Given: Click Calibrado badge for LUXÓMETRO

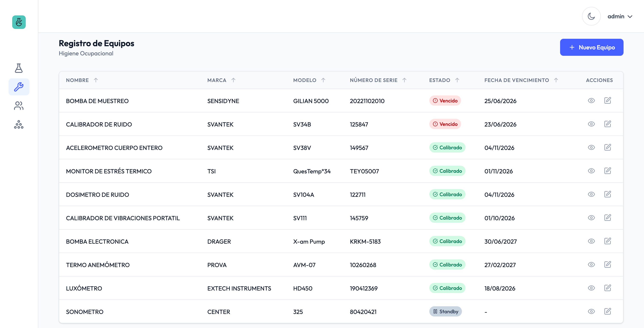Looking at the screenshot, I should 447,288.
